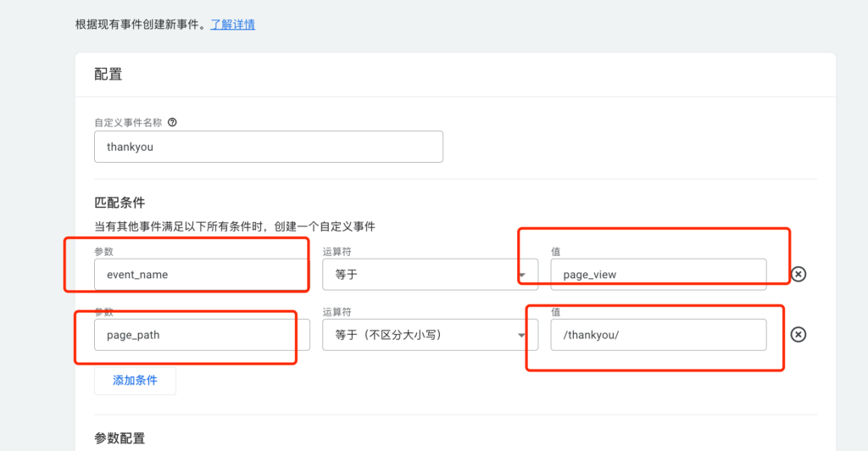Open the 等于 operator dropdown
Image resolution: width=868 pixels, height=451 pixels.
[x=430, y=275]
